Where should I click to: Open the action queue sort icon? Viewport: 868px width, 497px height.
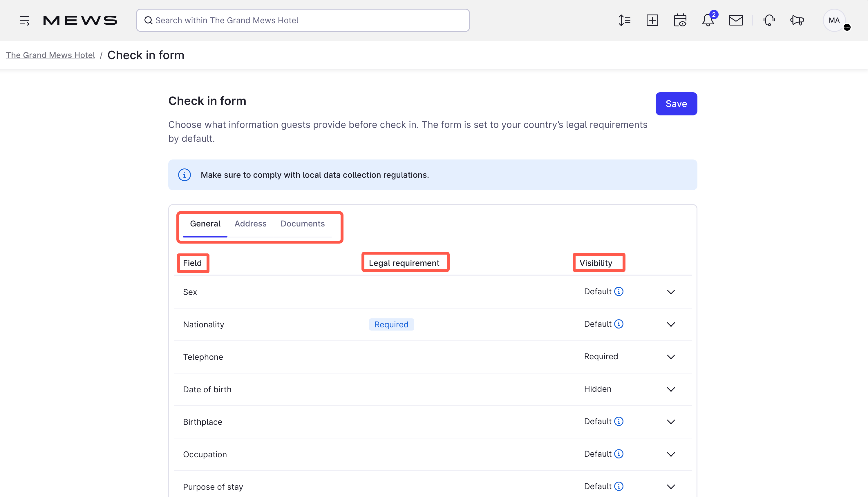624,20
